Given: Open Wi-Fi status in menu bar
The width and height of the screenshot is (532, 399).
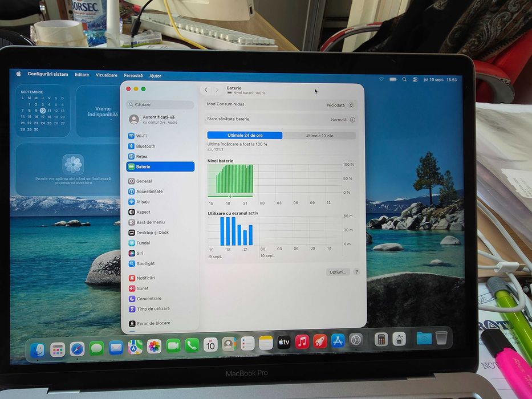Looking at the screenshot, I should [381, 79].
